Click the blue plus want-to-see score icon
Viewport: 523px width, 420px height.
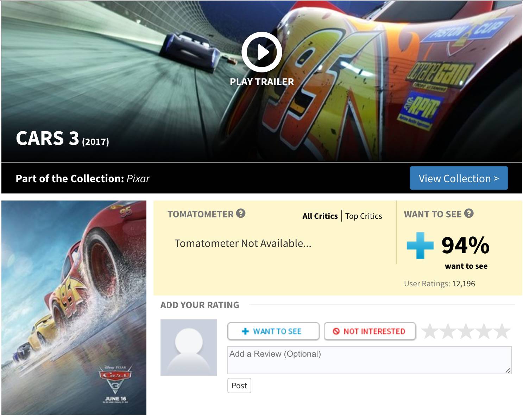tap(420, 245)
